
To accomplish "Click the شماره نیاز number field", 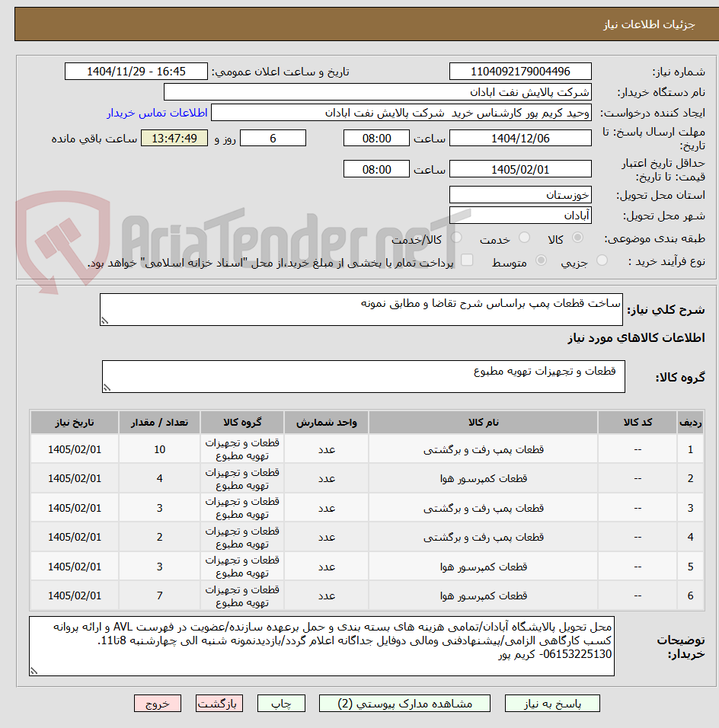I will point(520,72).
